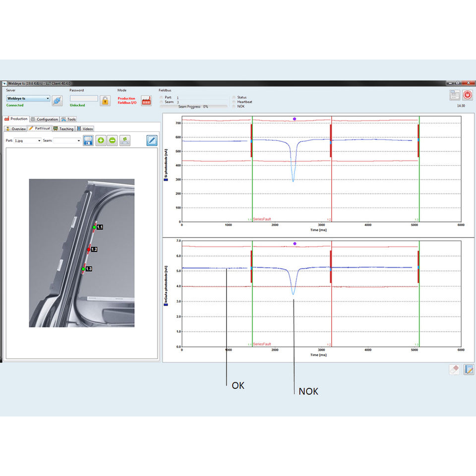Open the Part 1.jpg dropdown
The height and width of the screenshot is (476, 476).
point(27,141)
